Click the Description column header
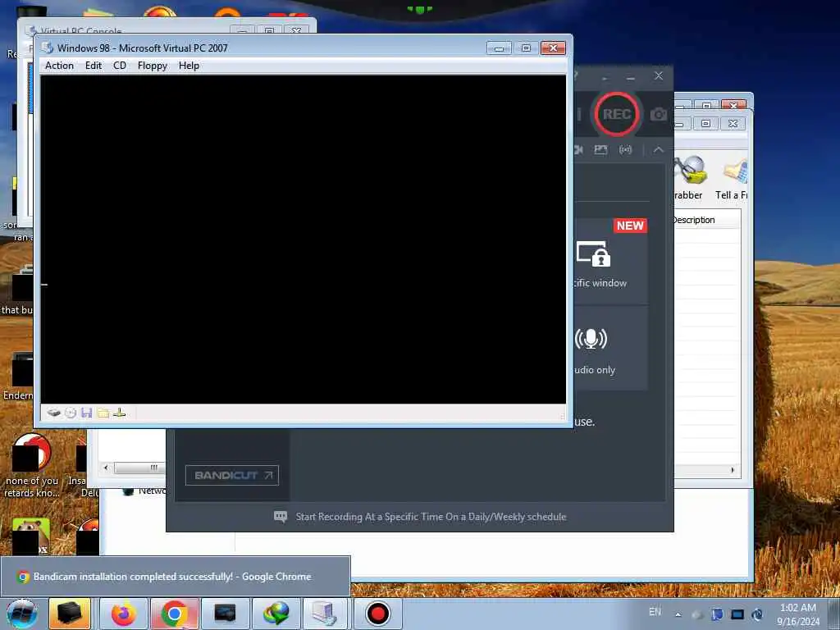Image resolution: width=840 pixels, height=630 pixels. (706, 220)
